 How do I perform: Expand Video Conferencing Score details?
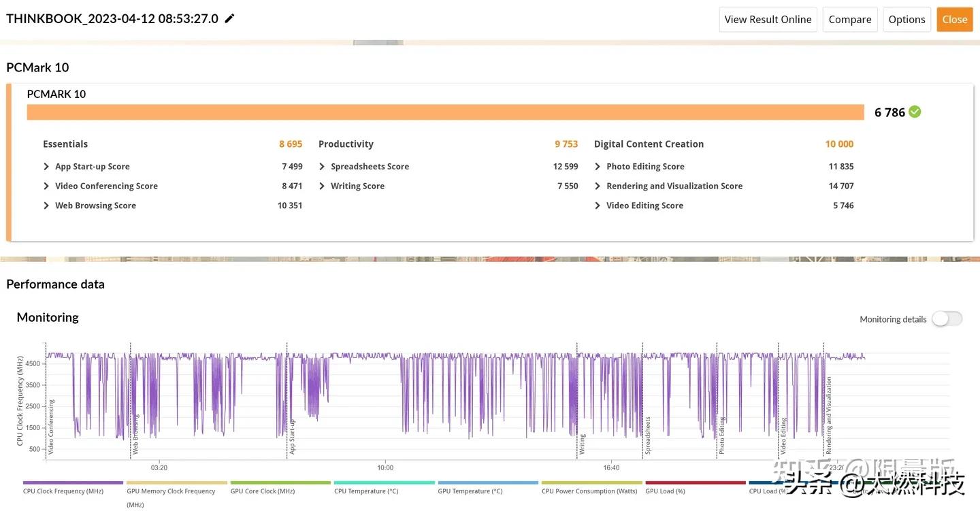tap(46, 186)
